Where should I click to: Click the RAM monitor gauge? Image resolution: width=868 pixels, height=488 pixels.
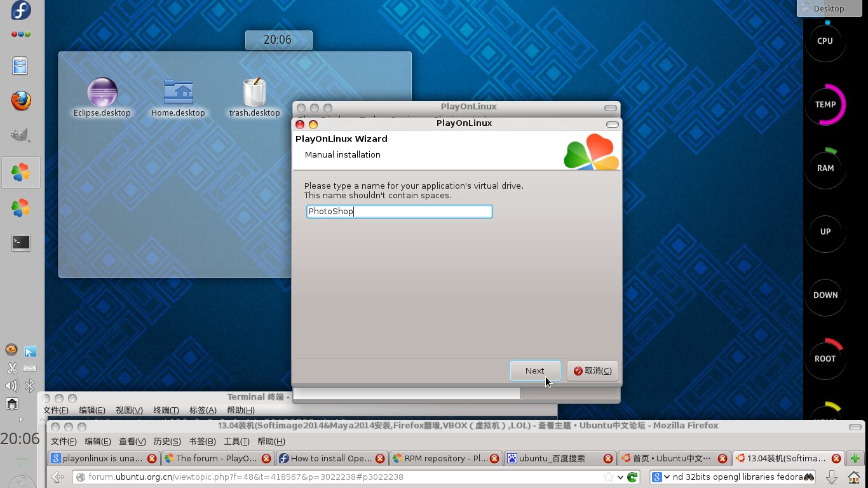(x=825, y=168)
